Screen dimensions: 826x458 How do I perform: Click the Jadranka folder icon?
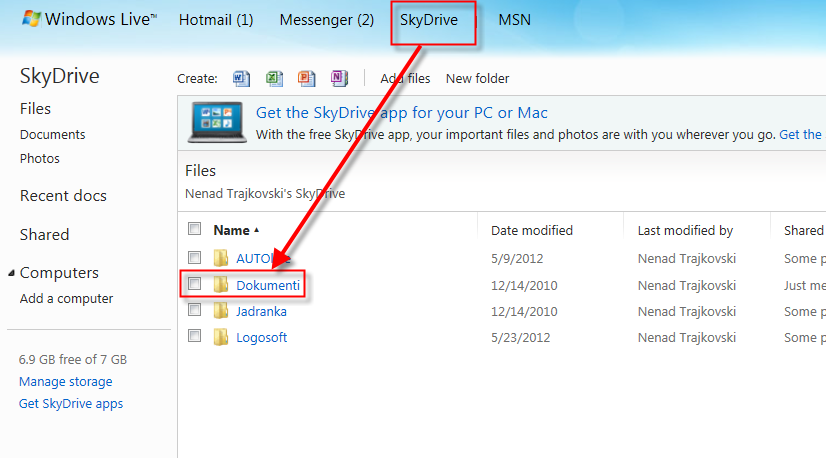221,311
